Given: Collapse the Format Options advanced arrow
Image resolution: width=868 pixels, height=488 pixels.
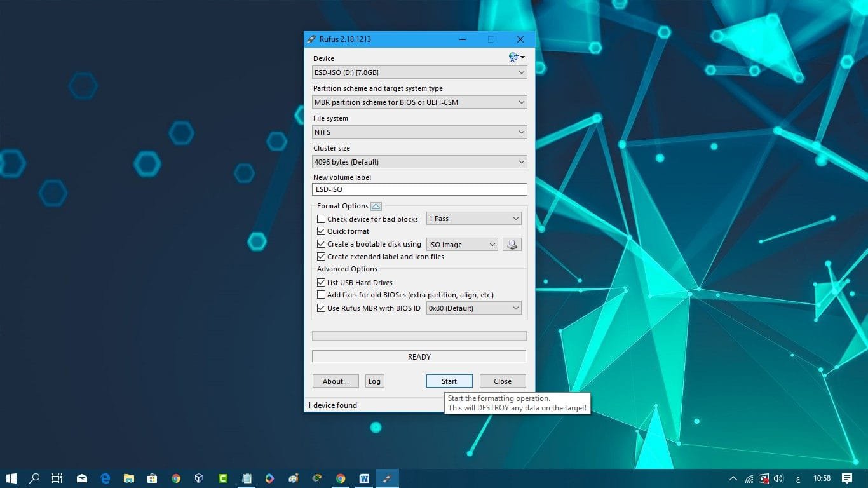Looking at the screenshot, I should coord(376,206).
